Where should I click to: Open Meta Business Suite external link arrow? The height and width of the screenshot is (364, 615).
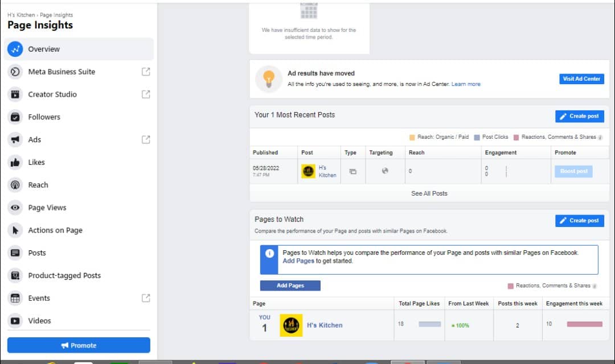146,72
